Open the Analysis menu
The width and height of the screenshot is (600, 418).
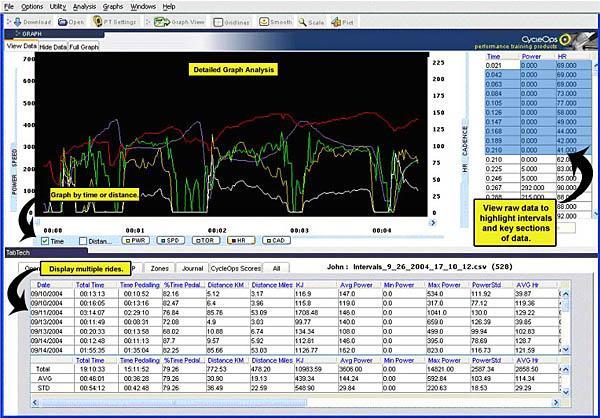point(85,6)
